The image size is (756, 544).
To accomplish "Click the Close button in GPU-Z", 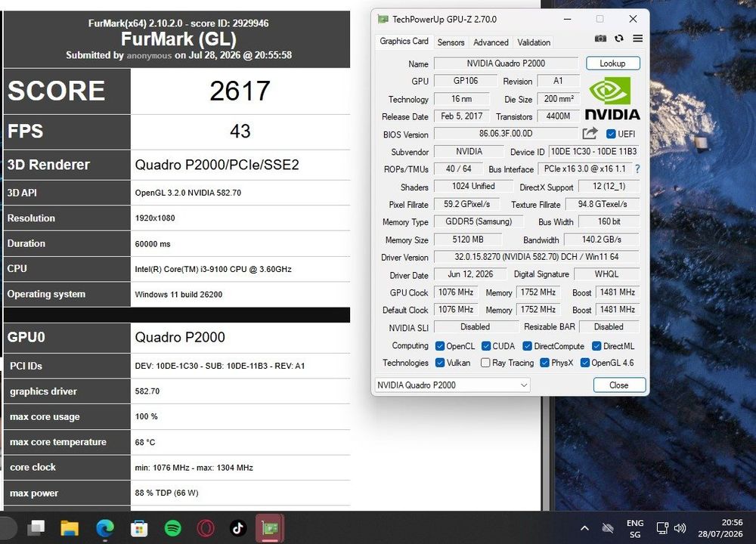I will point(619,385).
